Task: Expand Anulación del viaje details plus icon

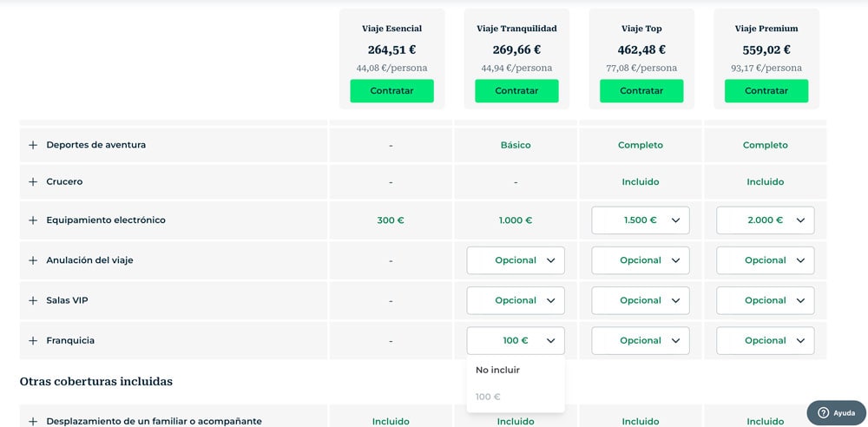Action: coord(33,260)
